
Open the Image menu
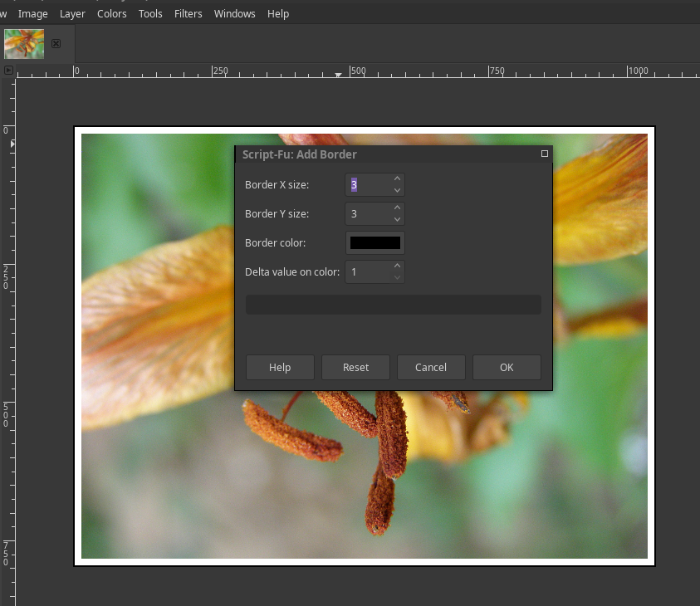(x=32, y=14)
